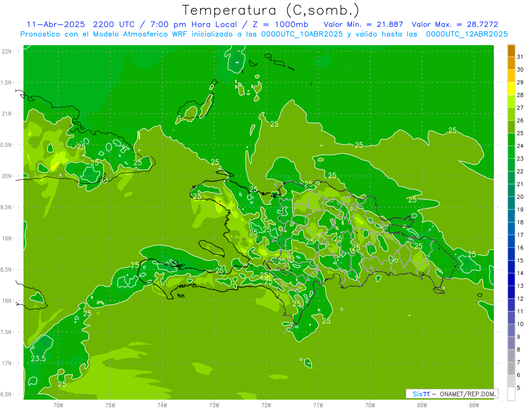This screenshot has height=411, width=532.
Task: Click the title "Temperatura (C,somb.)"
Action: (271, 10)
